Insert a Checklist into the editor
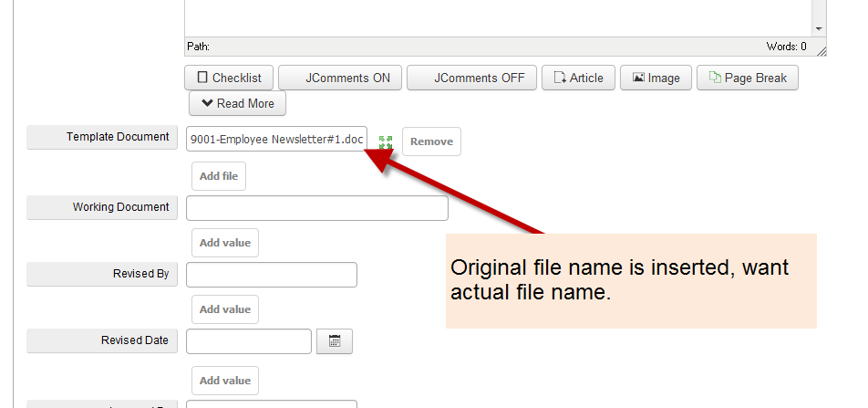Viewport: 868px width, 408px height. click(229, 78)
